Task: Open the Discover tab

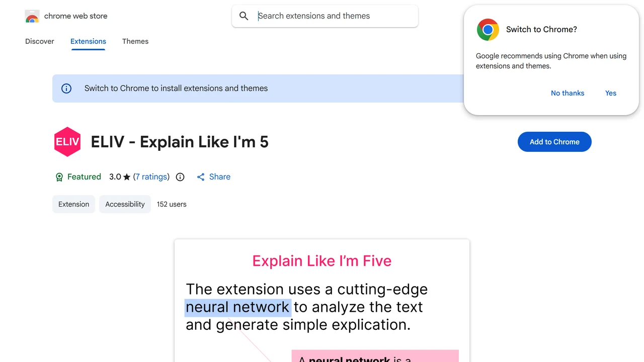Action: coord(40,41)
